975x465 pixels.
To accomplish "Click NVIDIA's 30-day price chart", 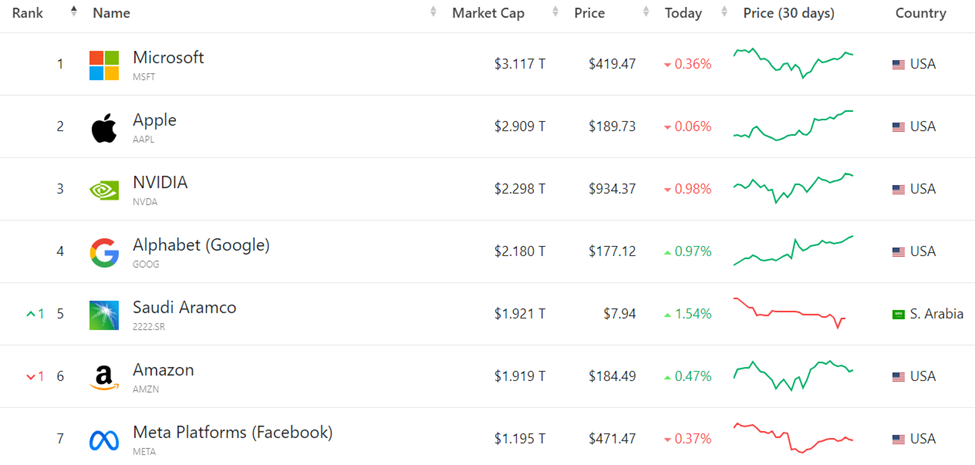I will click(793, 187).
